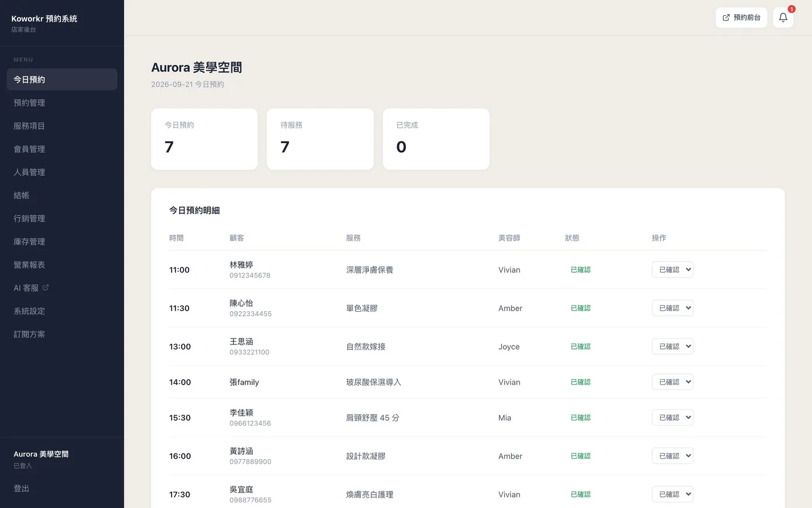Navigate to 人員管理
Image resolution: width=812 pixels, height=508 pixels.
click(x=62, y=172)
